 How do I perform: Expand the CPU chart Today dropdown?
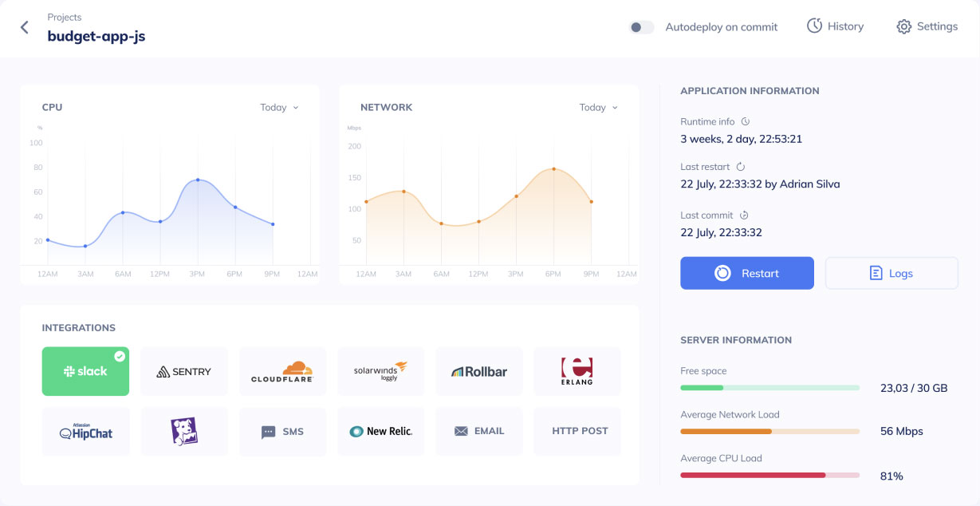(x=279, y=107)
